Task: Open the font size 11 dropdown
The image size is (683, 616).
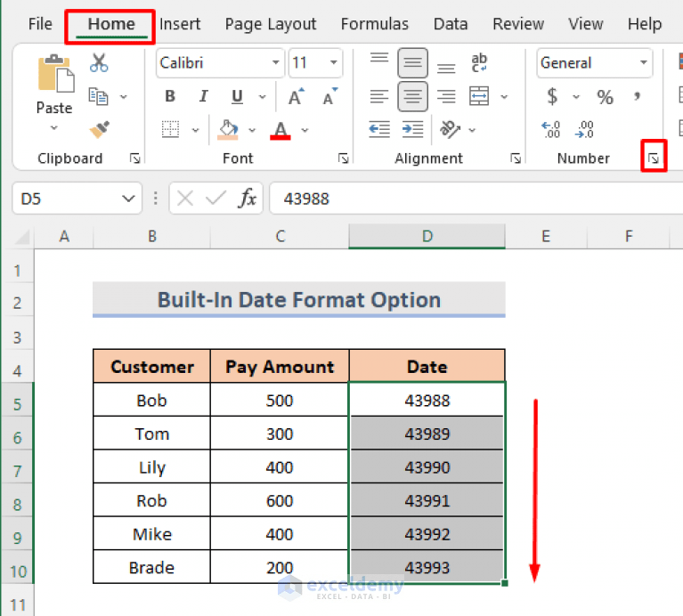Action: coord(334,62)
